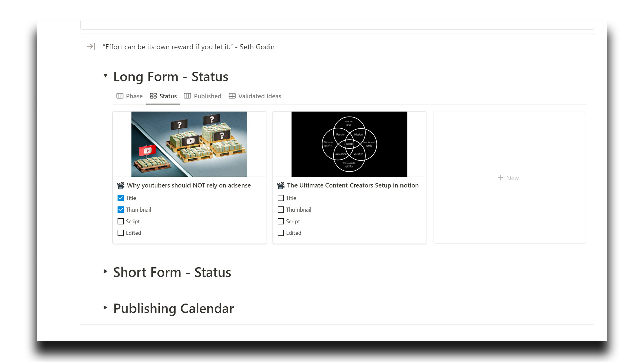644x362 pixels.
Task: Collapse the Long Form - Status section
Action: (x=105, y=76)
